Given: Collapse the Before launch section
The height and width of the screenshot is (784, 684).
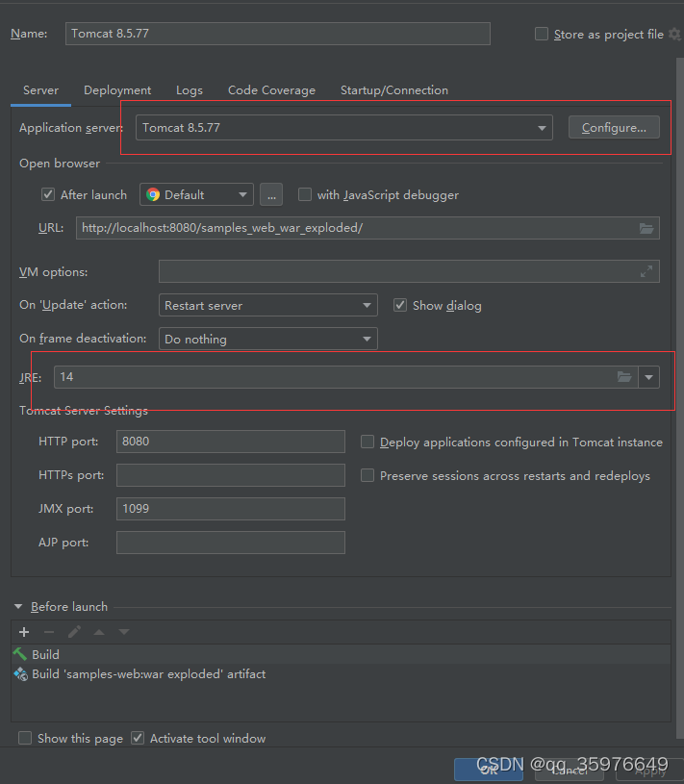Looking at the screenshot, I should (18, 606).
